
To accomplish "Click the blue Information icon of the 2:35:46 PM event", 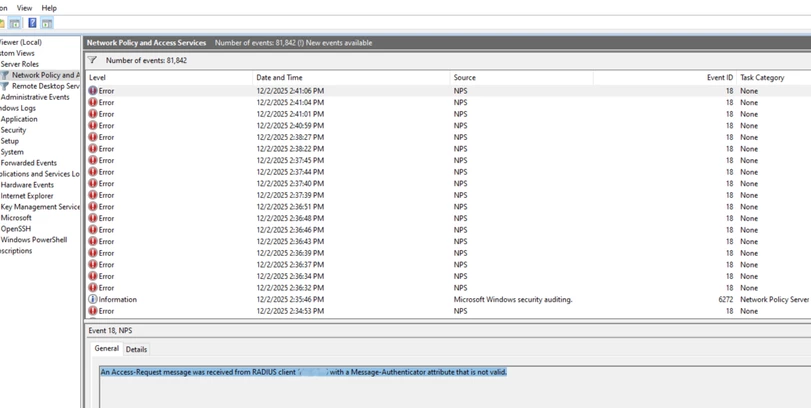I will [93, 299].
